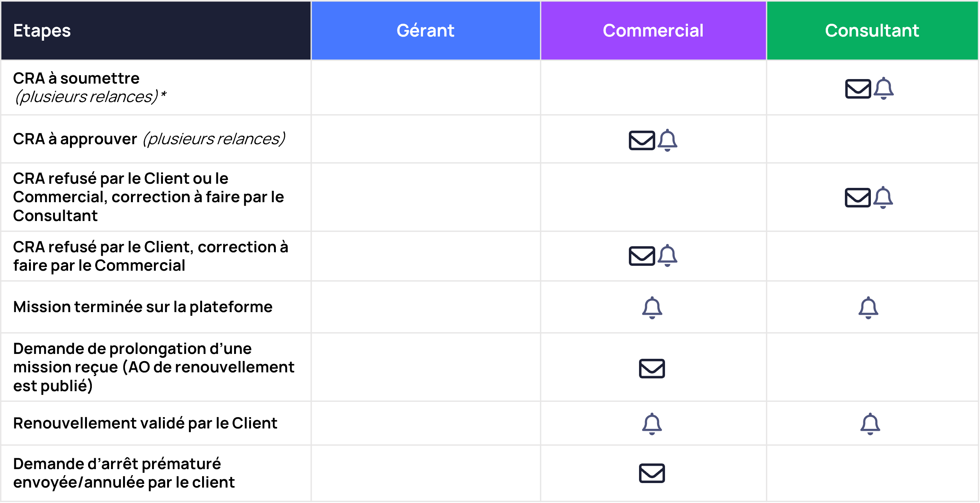980x503 pixels.
Task: Click the email icon in CRA à soumettre Consultant cell
Action: tap(858, 89)
